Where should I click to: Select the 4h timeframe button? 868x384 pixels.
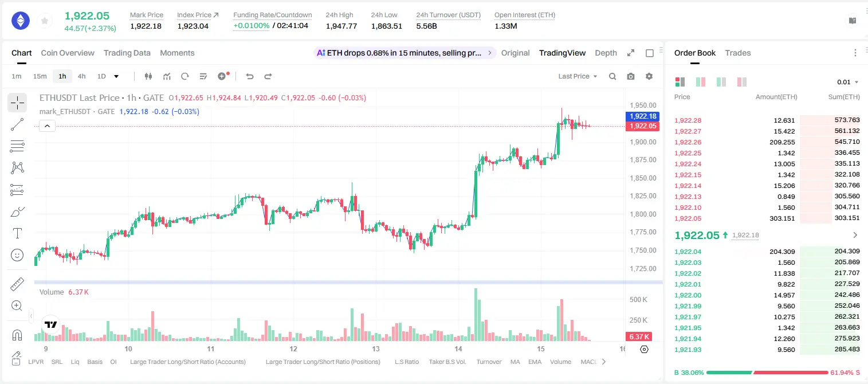click(82, 76)
